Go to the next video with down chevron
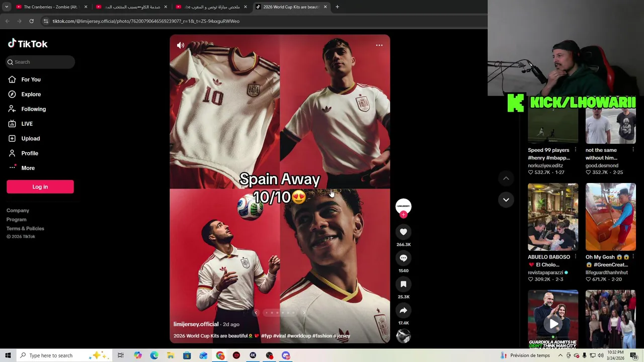 pyautogui.click(x=506, y=200)
